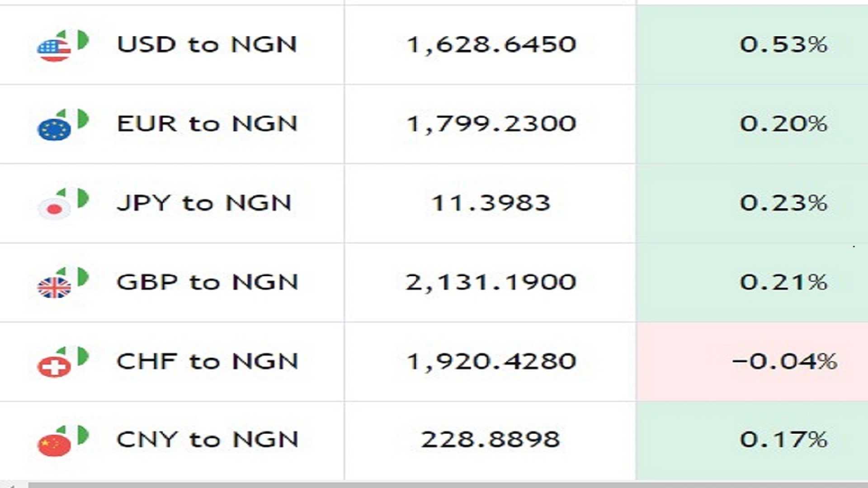This screenshot has height=488, width=868.
Task: Select the 11.3983 JPY rate value
Action: (x=491, y=202)
